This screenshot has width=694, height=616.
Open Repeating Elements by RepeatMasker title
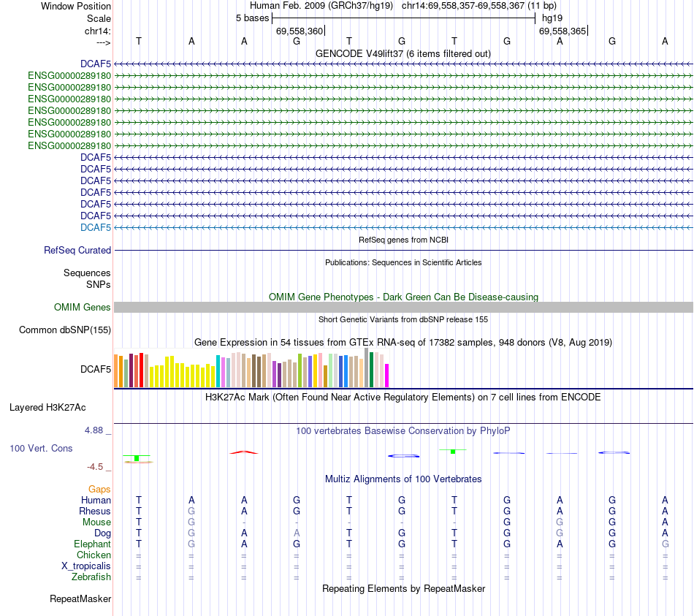click(404, 589)
